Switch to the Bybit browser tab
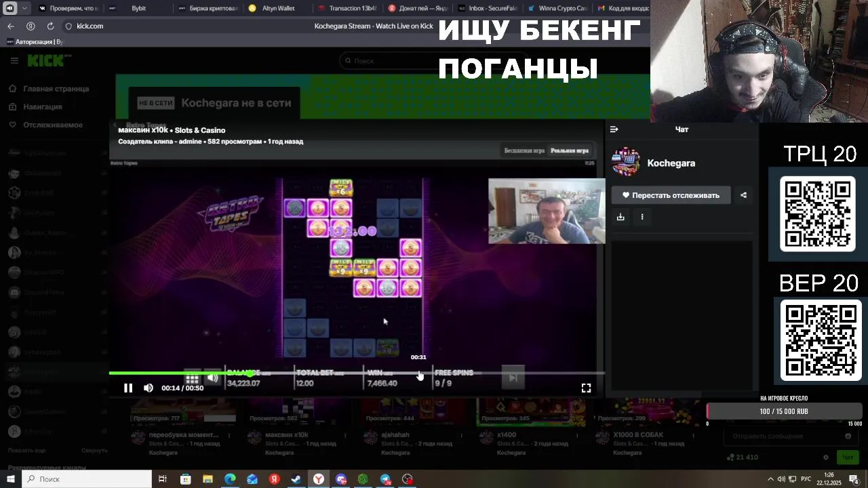 138,8
